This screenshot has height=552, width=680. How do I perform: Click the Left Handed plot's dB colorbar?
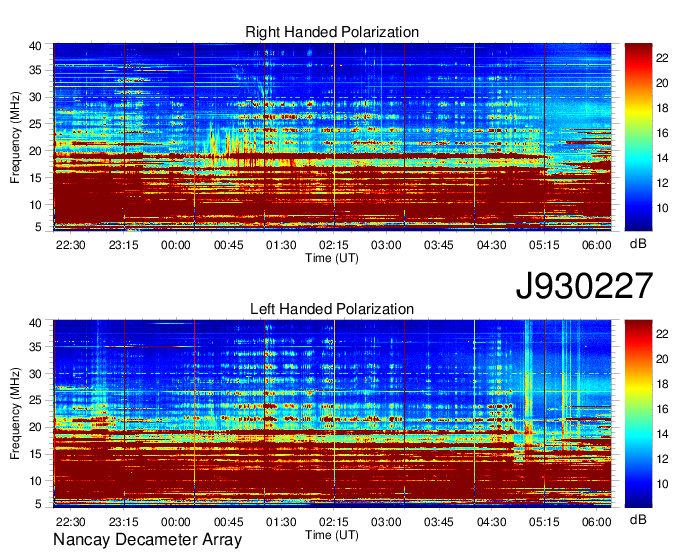[x=638, y=414]
